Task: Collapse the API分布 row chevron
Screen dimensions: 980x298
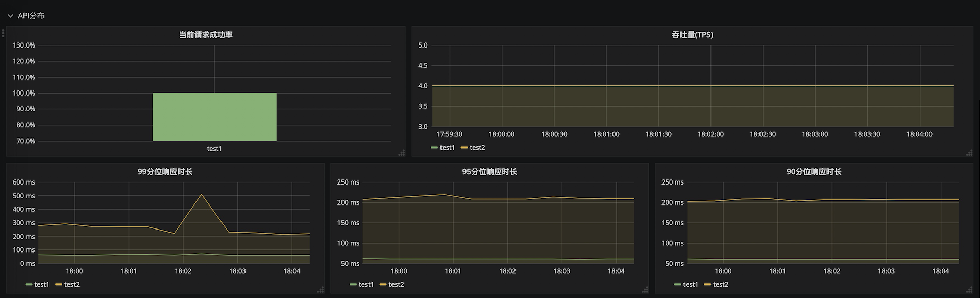Action: tap(10, 16)
